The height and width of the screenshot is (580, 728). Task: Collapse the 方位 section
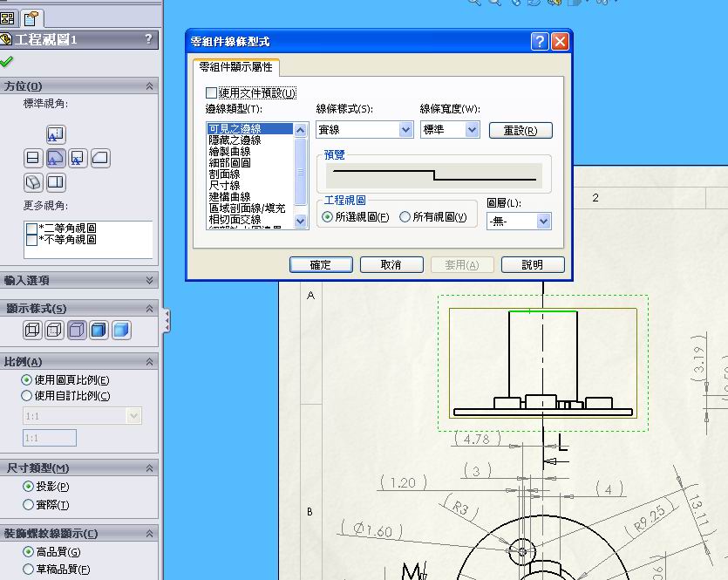coord(149,85)
